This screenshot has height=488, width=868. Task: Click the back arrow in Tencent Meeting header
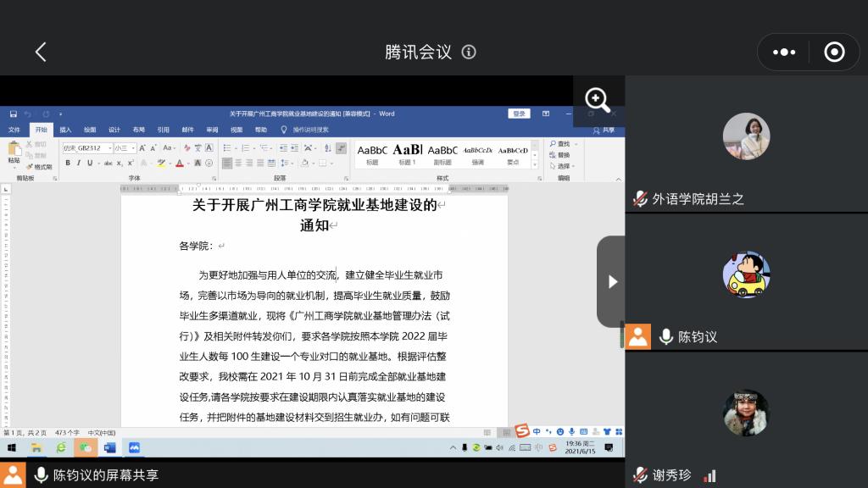[x=40, y=52]
